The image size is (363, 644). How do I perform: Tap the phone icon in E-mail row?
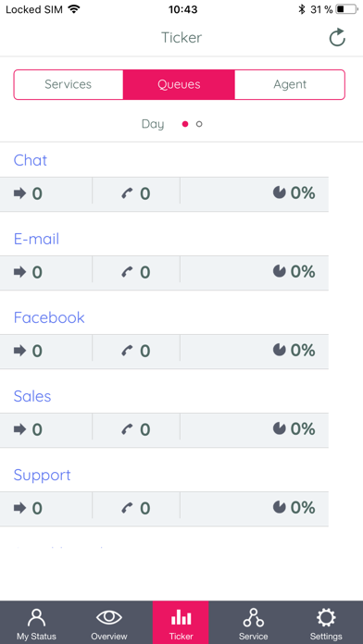click(x=128, y=272)
